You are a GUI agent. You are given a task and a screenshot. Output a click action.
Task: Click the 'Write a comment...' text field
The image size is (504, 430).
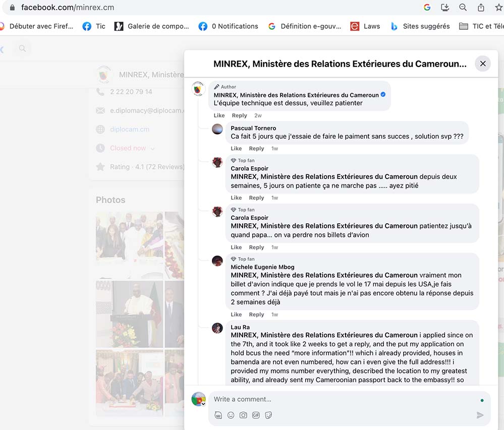(343, 399)
